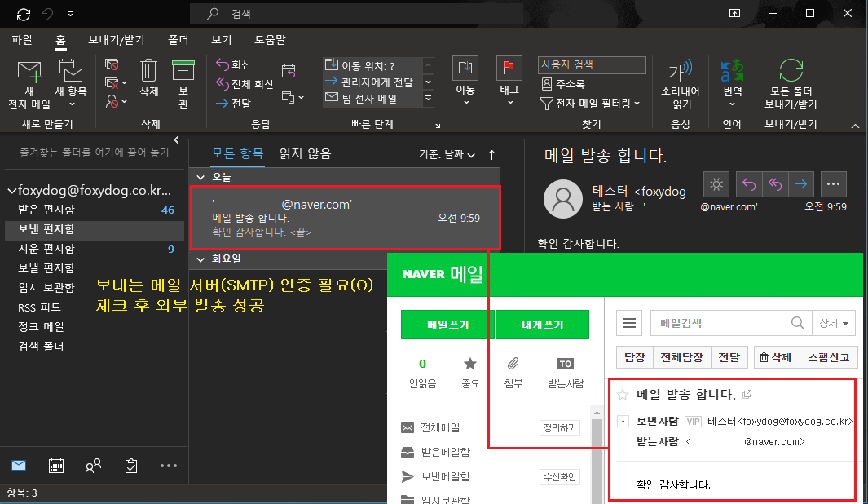Collapse the foxydog@foxydog.co.kr account tree
Screen dimensions: 868x504
(11, 191)
